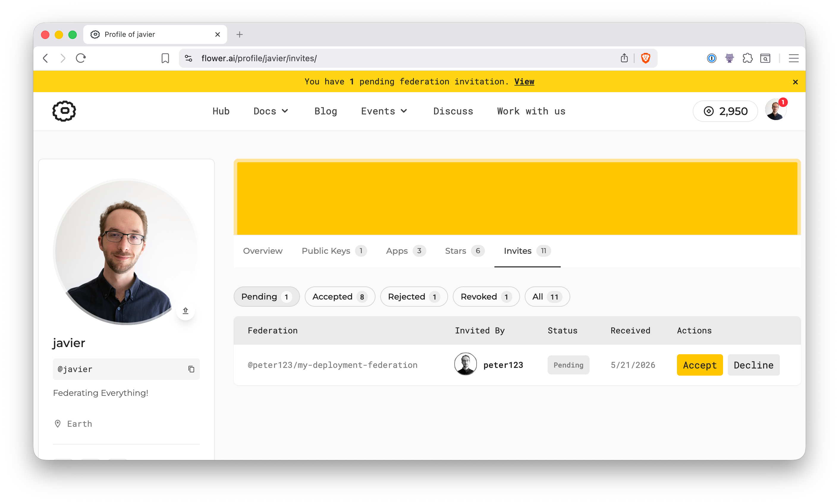The width and height of the screenshot is (839, 504).
Task: Switch to the Overview tab
Action: point(263,251)
